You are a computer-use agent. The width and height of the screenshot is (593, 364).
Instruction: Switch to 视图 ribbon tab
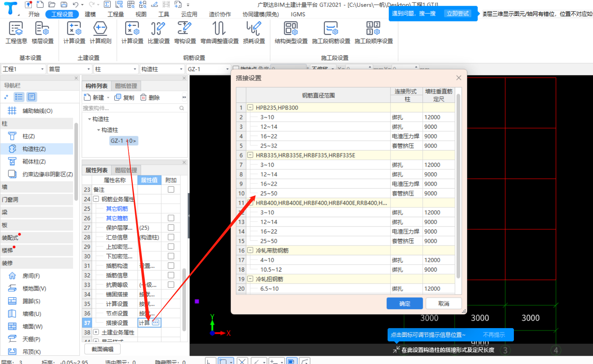(141, 14)
